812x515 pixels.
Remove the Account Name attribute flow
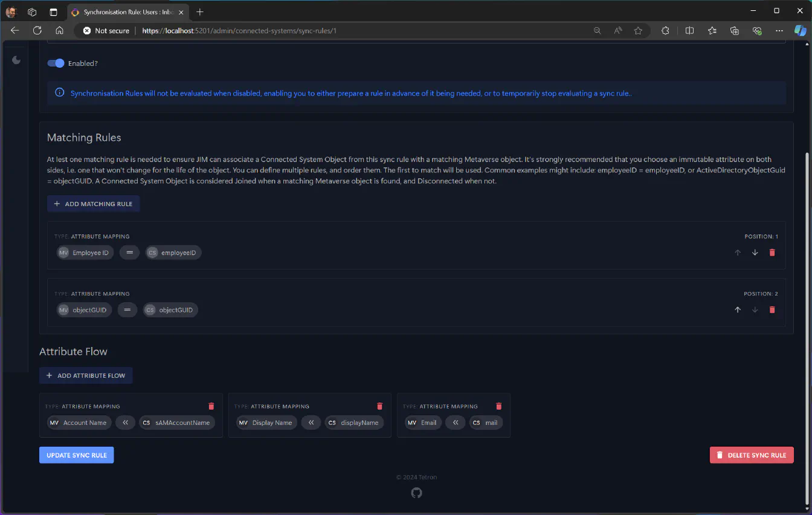[211, 406]
